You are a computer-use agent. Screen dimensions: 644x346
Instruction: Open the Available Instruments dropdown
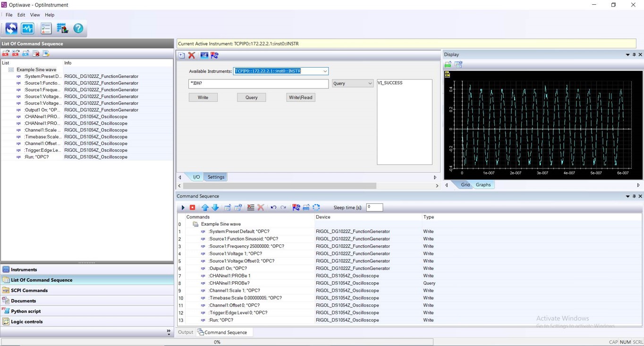point(324,71)
